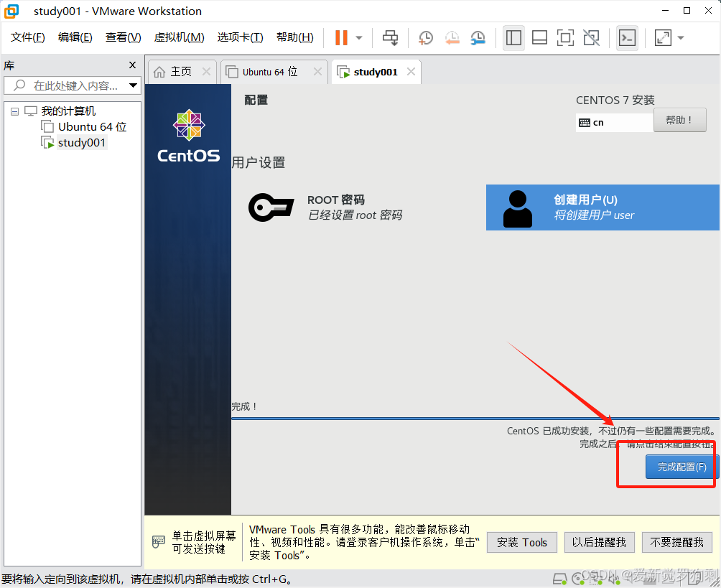Click the keyboard hint icon in Tools bar
721x588 pixels.
click(x=159, y=541)
